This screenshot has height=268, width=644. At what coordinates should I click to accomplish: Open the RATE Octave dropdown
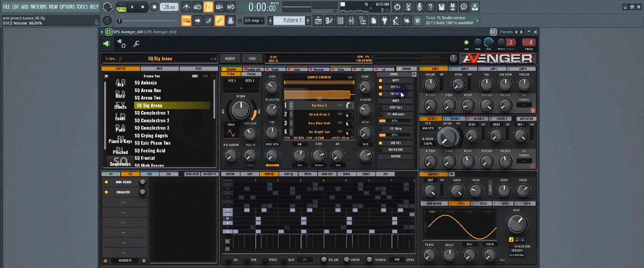click(319, 165)
